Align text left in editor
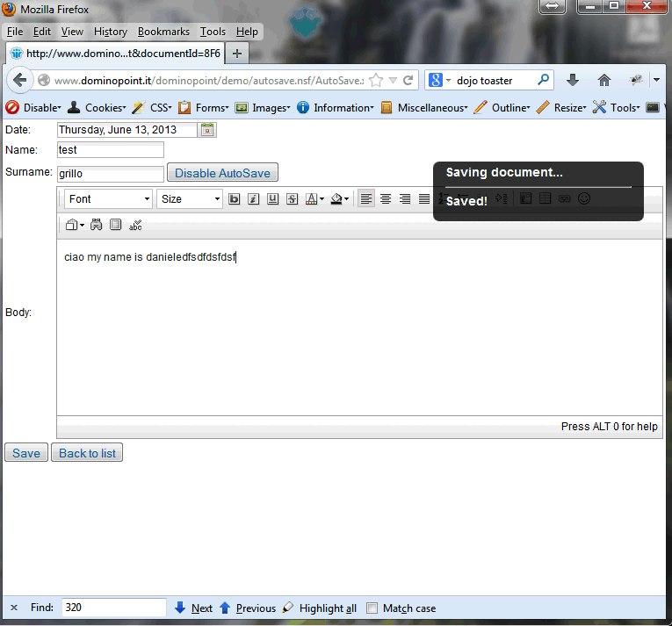 (x=366, y=198)
